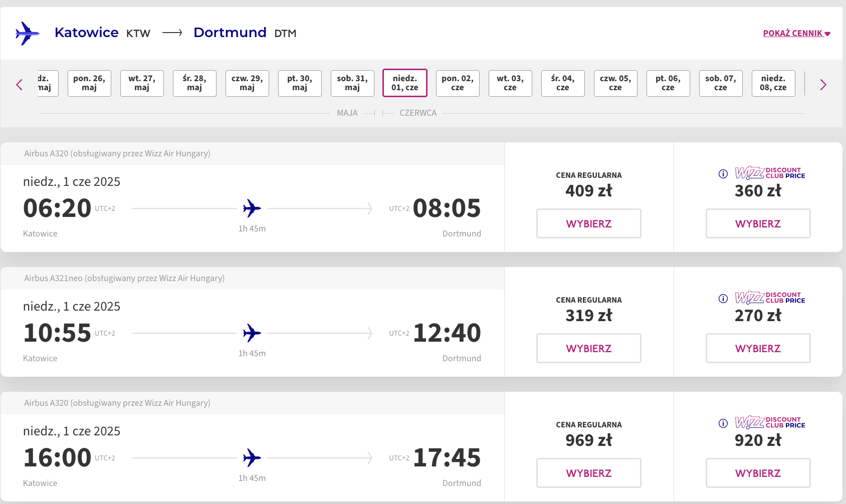Image resolution: width=846 pixels, height=504 pixels.
Task: Choose regular price 969 zł WYBIERZ button
Action: pyautogui.click(x=589, y=473)
